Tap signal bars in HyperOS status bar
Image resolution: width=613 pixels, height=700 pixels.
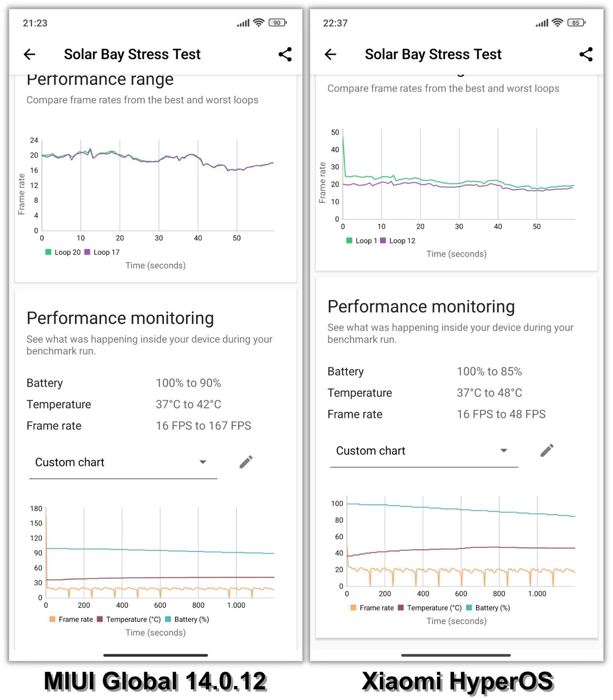click(x=542, y=23)
